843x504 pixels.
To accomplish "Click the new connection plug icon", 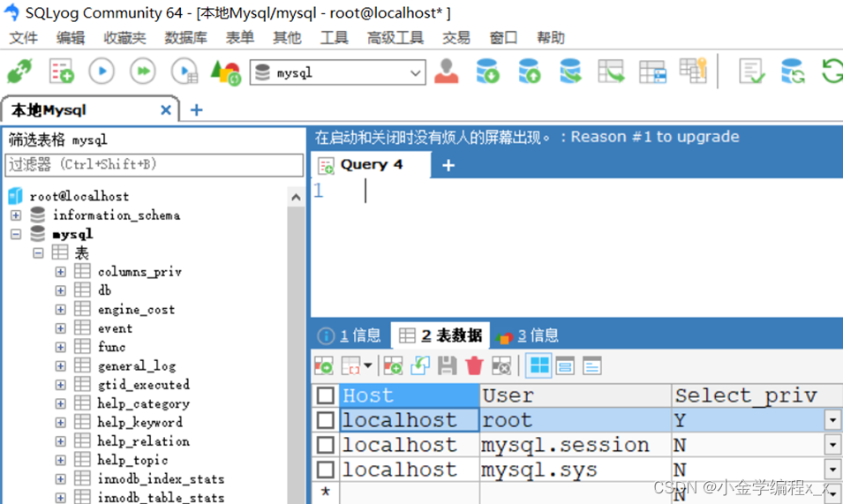I will point(20,71).
